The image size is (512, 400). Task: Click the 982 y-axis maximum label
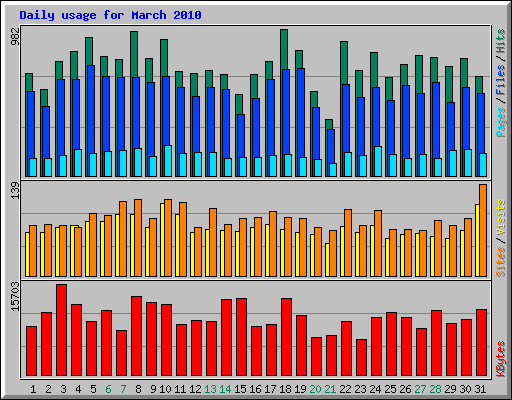[x=15, y=36]
